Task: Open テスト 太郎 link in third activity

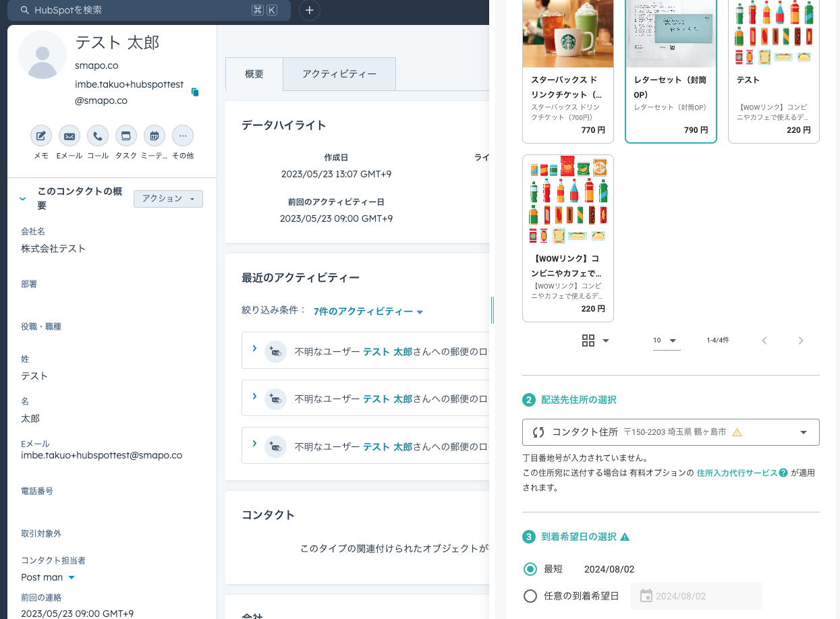Action: tap(387, 447)
